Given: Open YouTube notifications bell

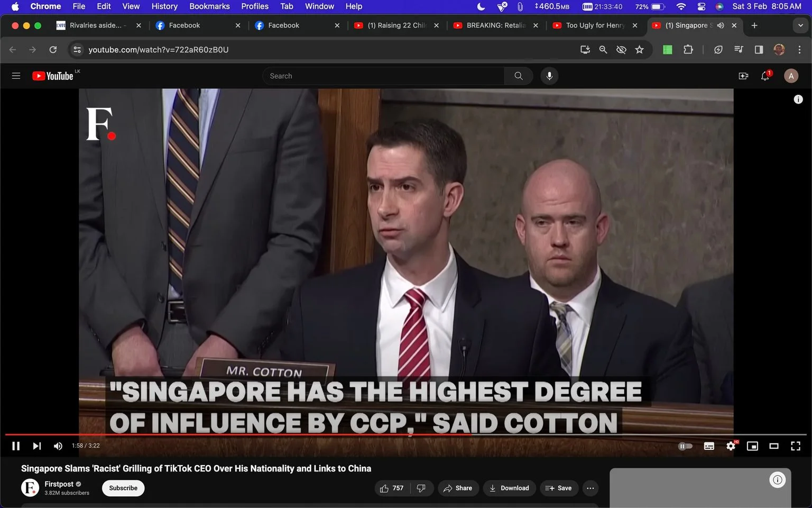Looking at the screenshot, I should pyautogui.click(x=765, y=76).
